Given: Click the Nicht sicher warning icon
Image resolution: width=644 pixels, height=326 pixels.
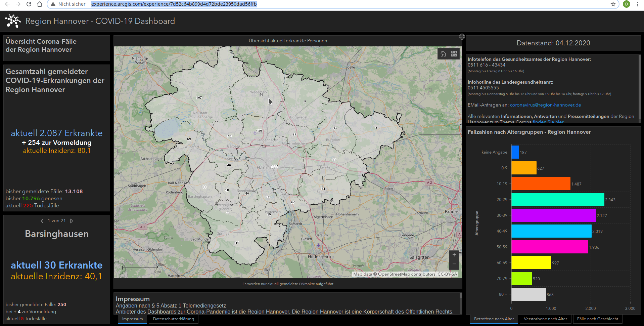Looking at the screenshot, I should click(53, 4).
